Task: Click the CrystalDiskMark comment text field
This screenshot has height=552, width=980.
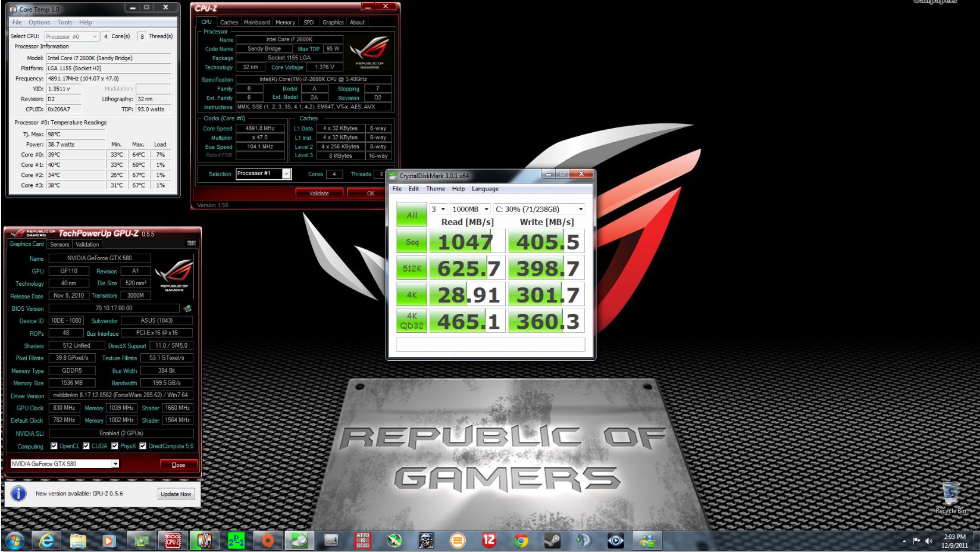Action: click(491, 344)
